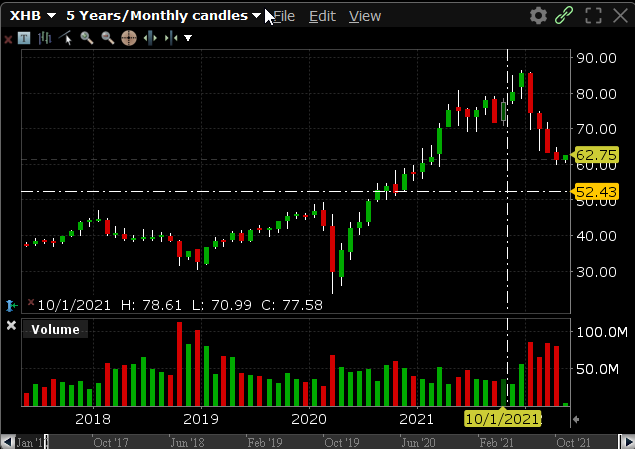Click the Oct '17 scrollbar label
The width and height of the screenshot is (635, 449).
click(111, 443)
